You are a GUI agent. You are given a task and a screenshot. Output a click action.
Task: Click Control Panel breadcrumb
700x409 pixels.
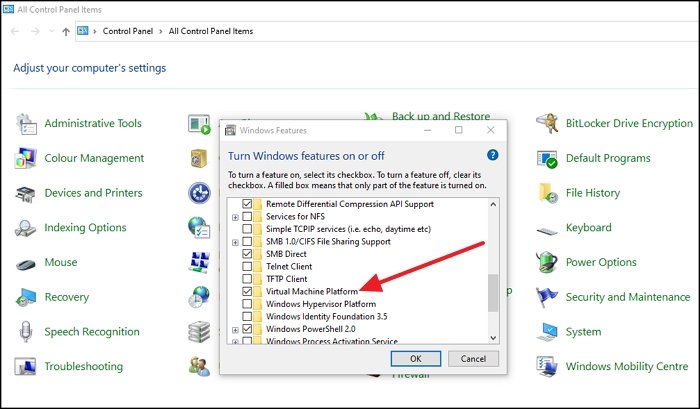128,31
